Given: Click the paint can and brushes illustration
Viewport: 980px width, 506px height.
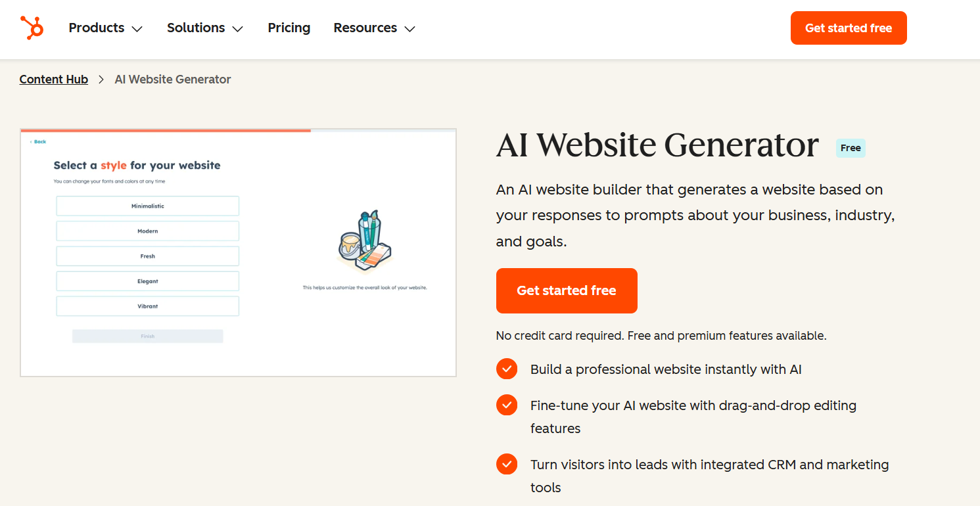Looking at the screenshot, I should [x=365, y=242].
